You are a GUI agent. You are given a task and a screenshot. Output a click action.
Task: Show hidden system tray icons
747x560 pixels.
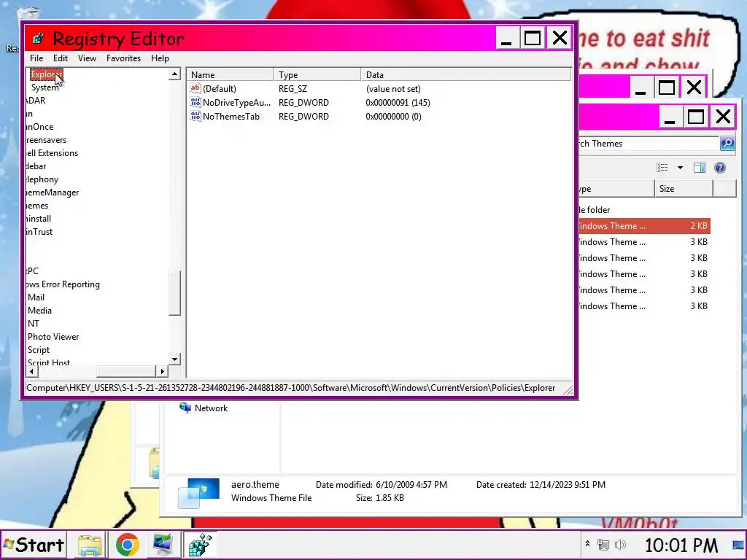click(588, 544)
